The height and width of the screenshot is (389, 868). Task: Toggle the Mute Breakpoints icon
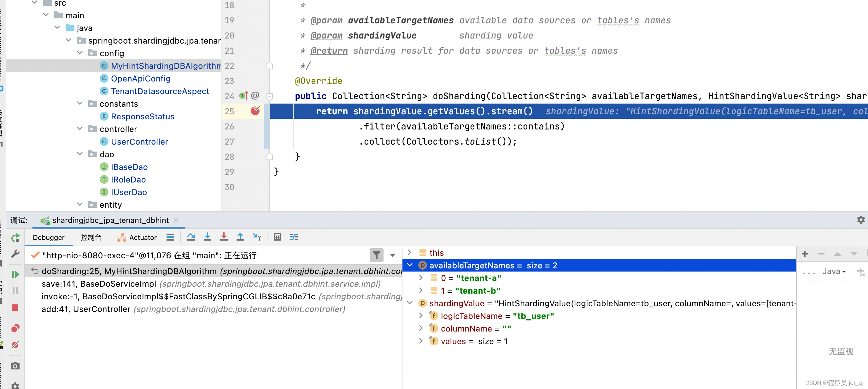click(15, 344)
